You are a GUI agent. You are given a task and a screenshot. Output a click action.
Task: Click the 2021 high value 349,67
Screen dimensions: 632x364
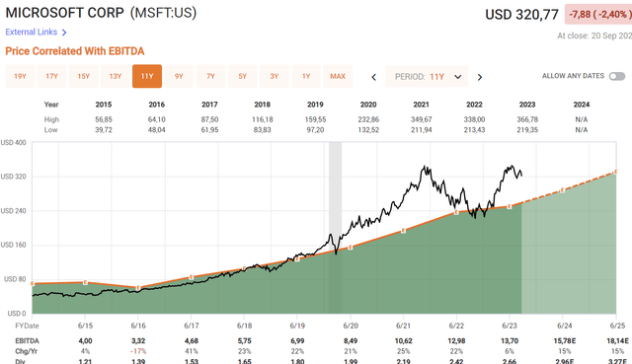tap(422, 119)
